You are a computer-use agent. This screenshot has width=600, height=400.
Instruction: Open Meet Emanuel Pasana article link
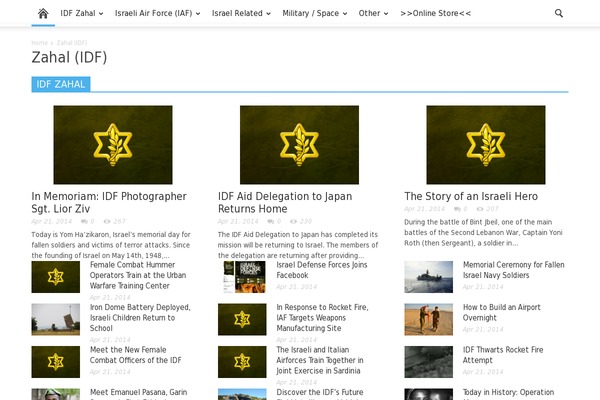(139, 392)
